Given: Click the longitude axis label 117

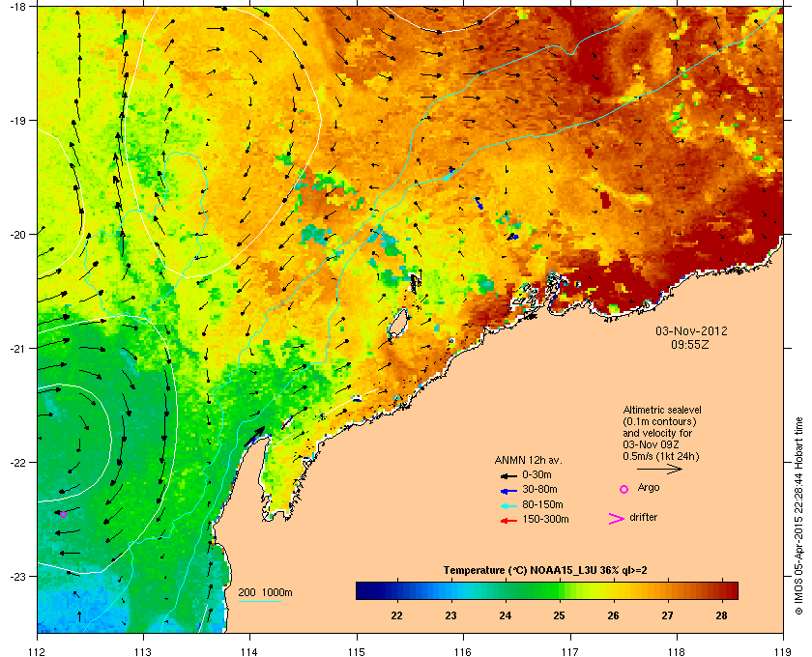Looking at the screenshot, I should pos(570,651).
